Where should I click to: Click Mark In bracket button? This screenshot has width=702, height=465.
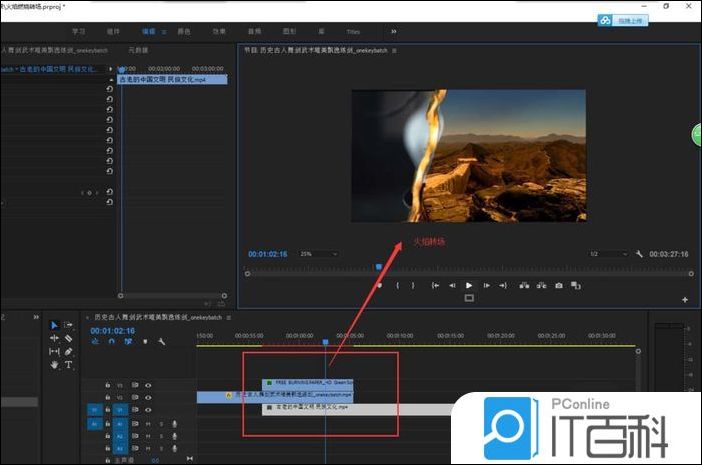point(398,285)
